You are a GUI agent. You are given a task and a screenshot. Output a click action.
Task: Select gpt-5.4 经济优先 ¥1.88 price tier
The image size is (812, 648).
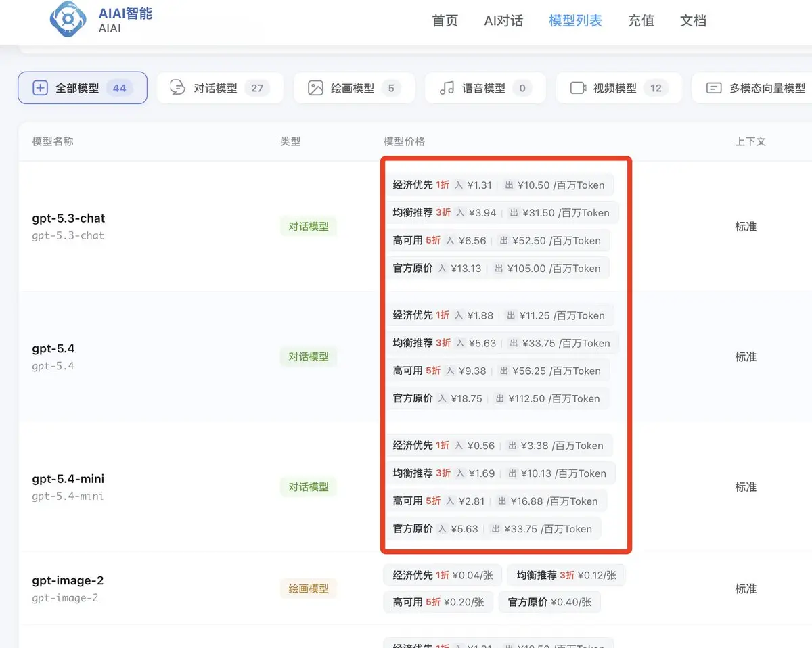pyautogui.click(x=499, y=315)
